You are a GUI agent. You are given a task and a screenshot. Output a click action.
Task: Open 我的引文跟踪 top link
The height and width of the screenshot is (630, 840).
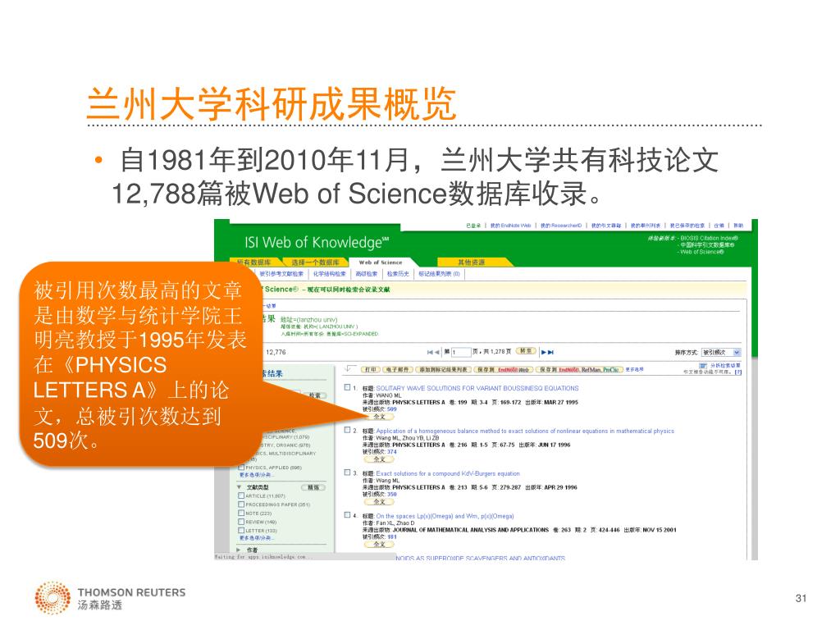606,226
